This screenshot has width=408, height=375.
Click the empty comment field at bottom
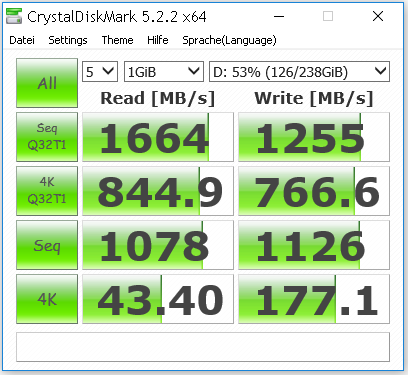click(x=203, y=347)
